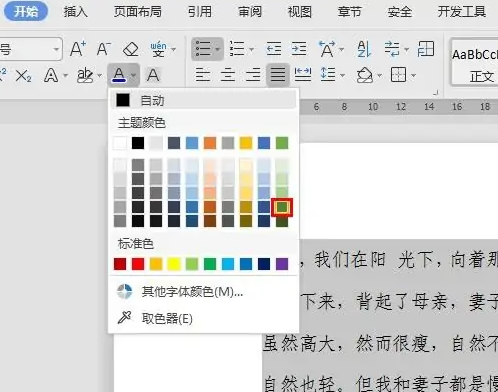Click the decrease indent icon
This screenshot has width=498, height=392.
pos(274,49)
